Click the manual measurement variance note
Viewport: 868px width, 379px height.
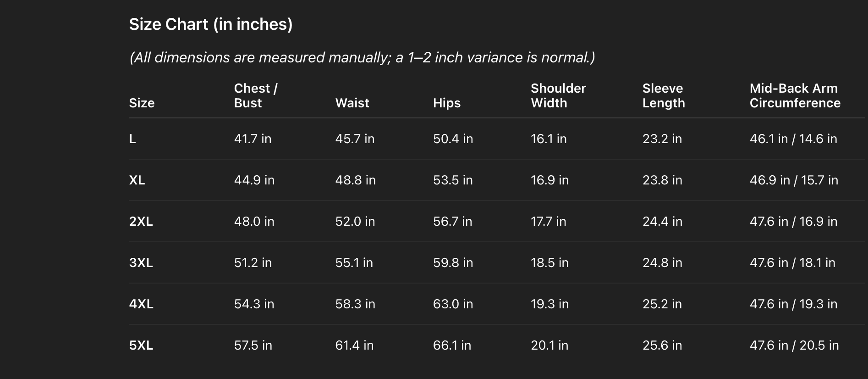(x=362, y=57)
